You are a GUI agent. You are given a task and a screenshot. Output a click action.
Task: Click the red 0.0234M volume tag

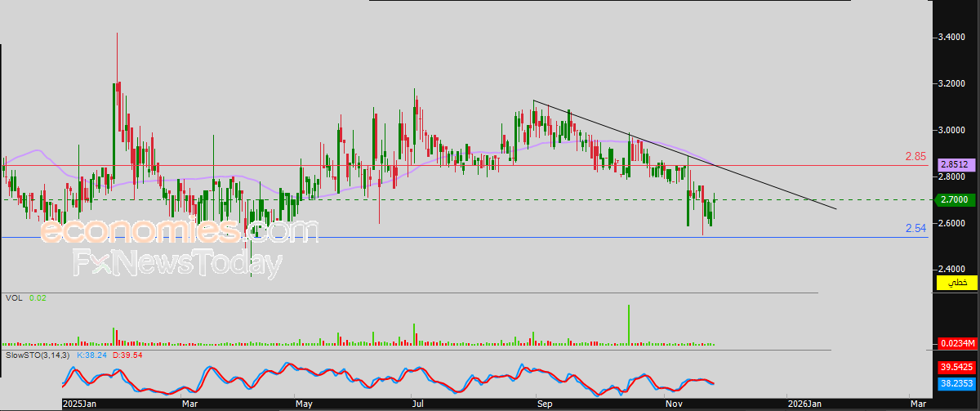[x=956, y=344]
